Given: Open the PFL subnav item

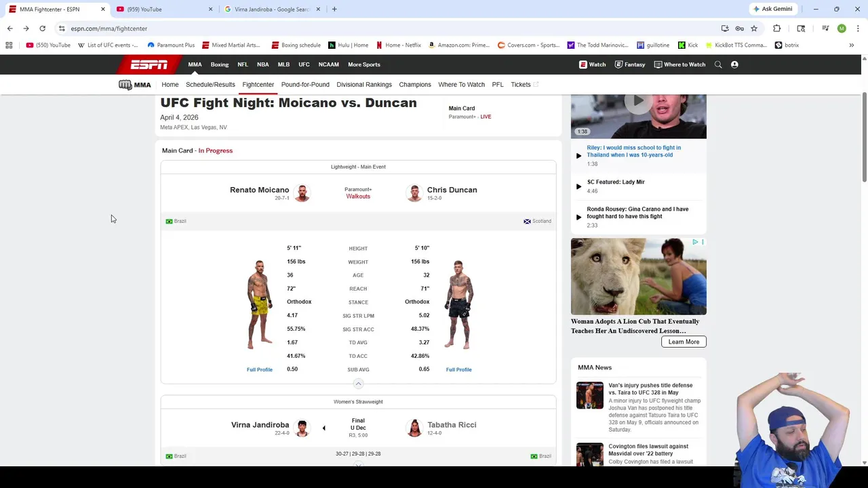Looking at the screenshot, I should pyautogui.click(x=498, y=85).
